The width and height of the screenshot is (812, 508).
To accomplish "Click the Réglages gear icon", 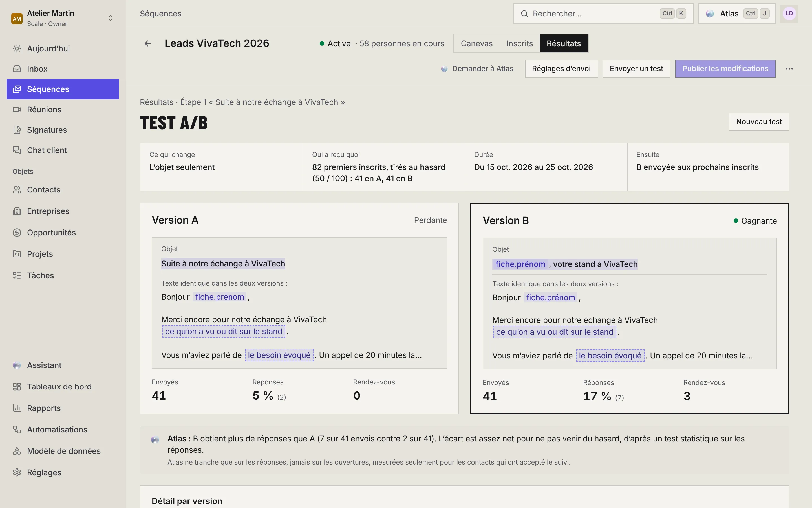I will coord(17,472).
